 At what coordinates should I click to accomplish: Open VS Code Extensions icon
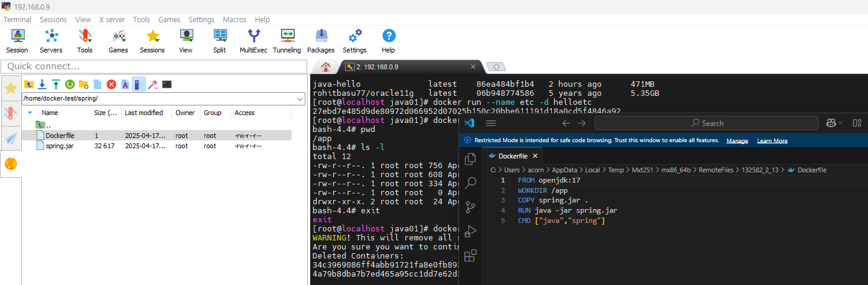[471, 255]
